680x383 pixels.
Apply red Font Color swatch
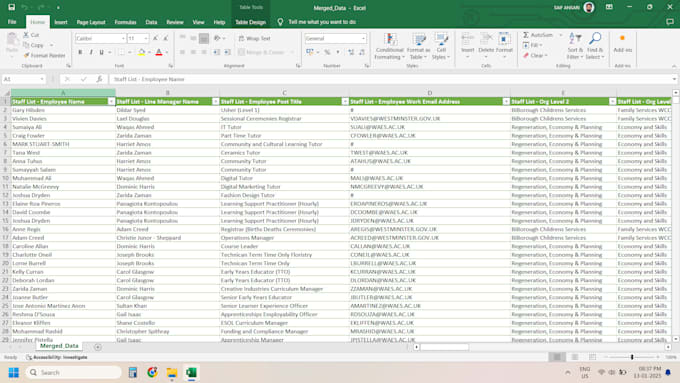[159, 52]
